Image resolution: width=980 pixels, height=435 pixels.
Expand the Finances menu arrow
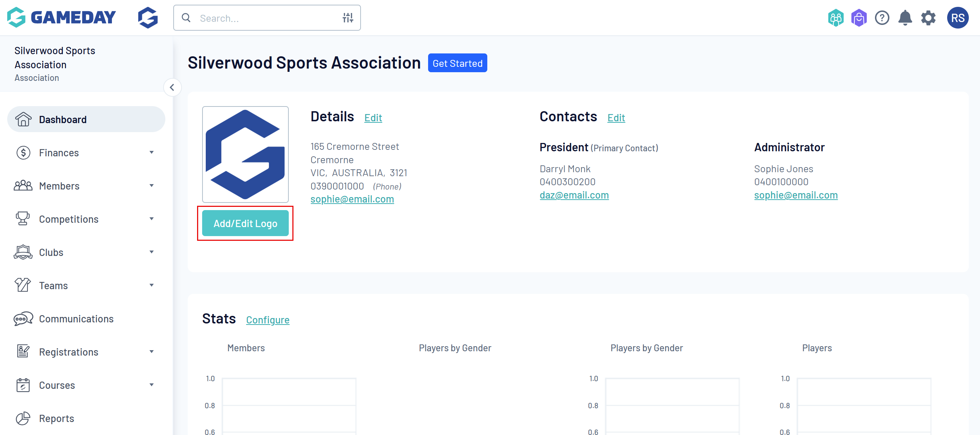coord(151,153)
